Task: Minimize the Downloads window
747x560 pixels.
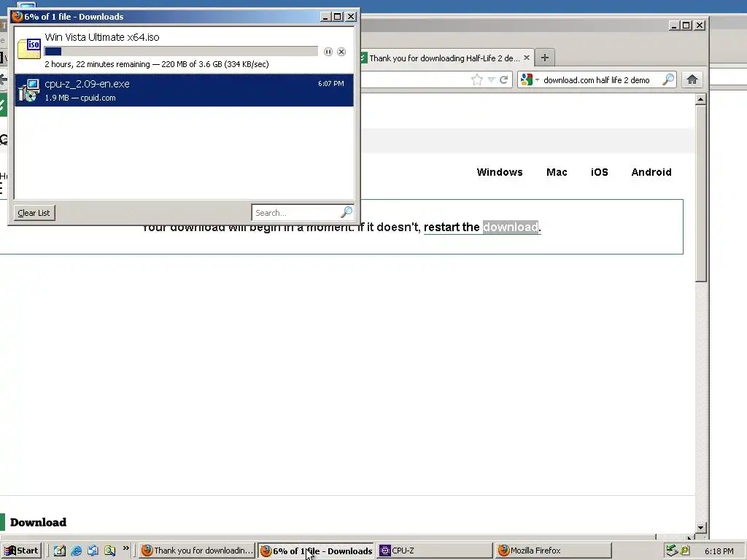Action: (325, 17)
